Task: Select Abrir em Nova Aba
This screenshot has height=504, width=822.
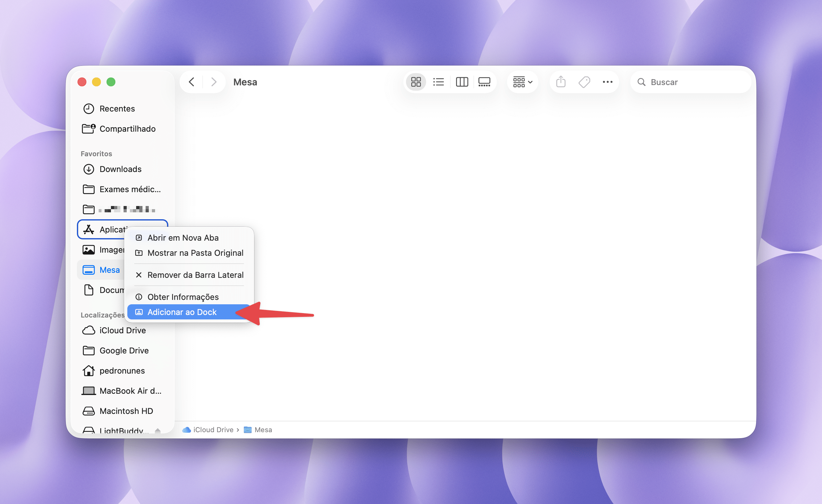Action: [183, 238]
